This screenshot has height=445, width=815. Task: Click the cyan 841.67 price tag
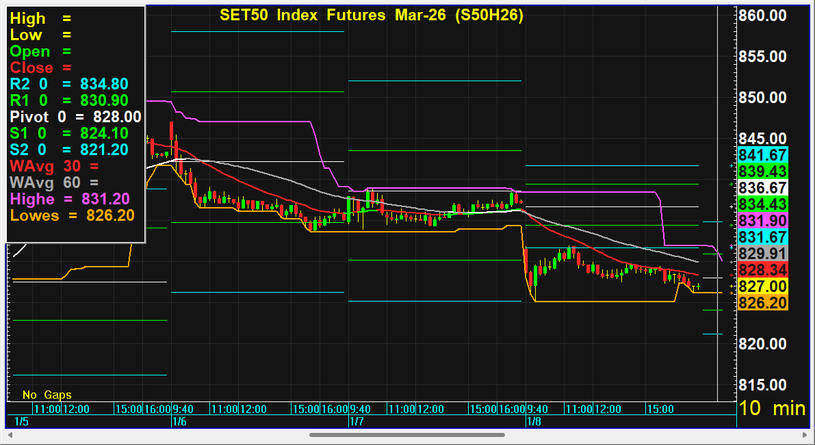tap(762, 155)
